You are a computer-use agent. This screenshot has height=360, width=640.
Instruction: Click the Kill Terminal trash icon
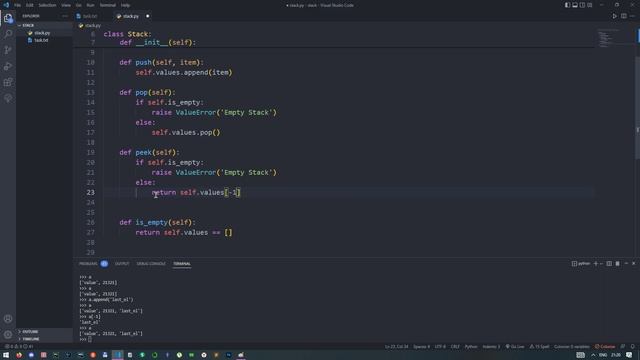618,264
